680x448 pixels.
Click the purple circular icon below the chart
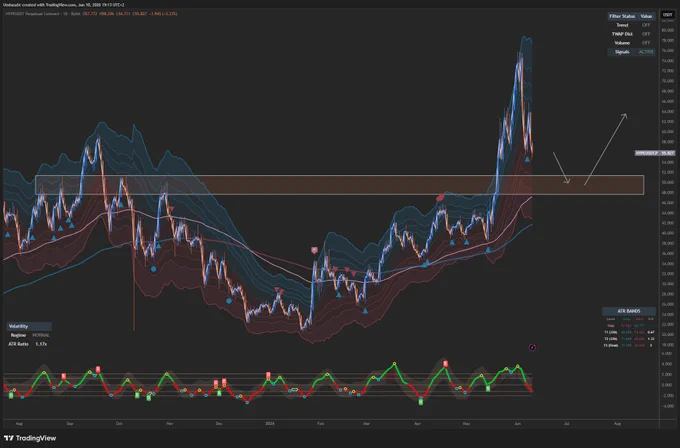(532, 347)
